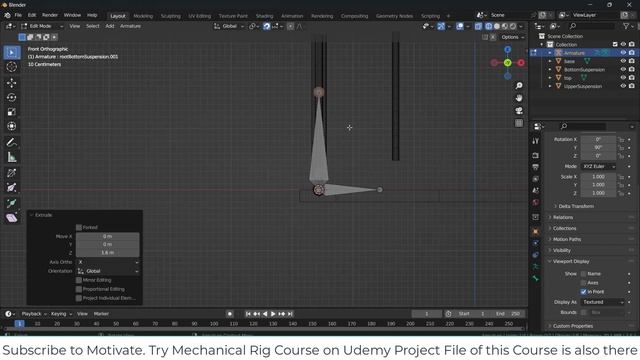The height and width of the screenshot is (360, 640).
Task: Activate the 3D Cursor tool
Action: click(x=11, y=67)
